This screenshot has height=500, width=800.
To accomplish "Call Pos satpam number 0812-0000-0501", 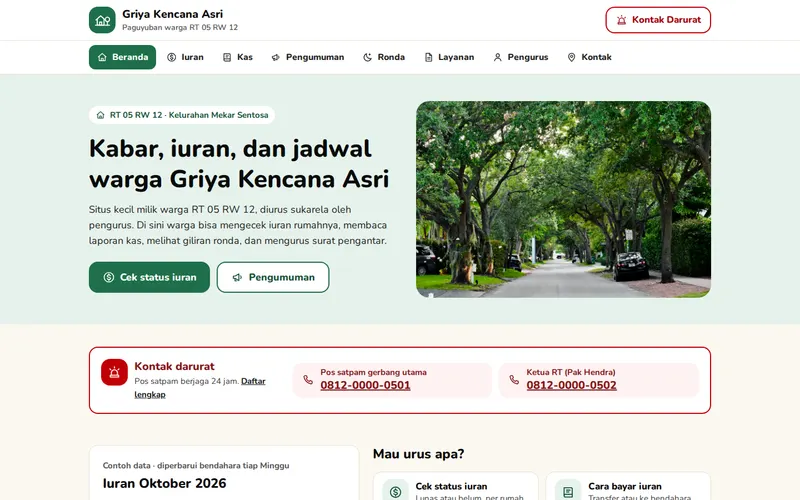I will tap(365, 385).
